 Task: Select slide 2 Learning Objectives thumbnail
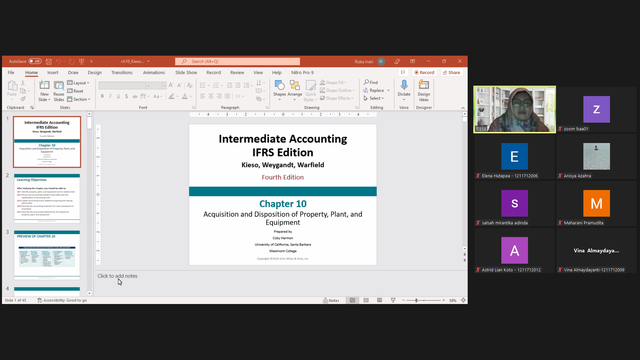point(47,198)
